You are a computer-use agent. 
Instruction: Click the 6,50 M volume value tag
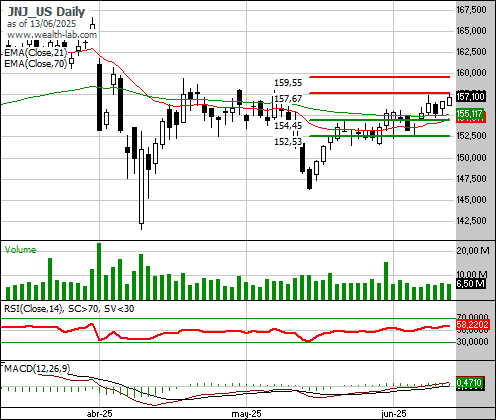pos(470,284)
